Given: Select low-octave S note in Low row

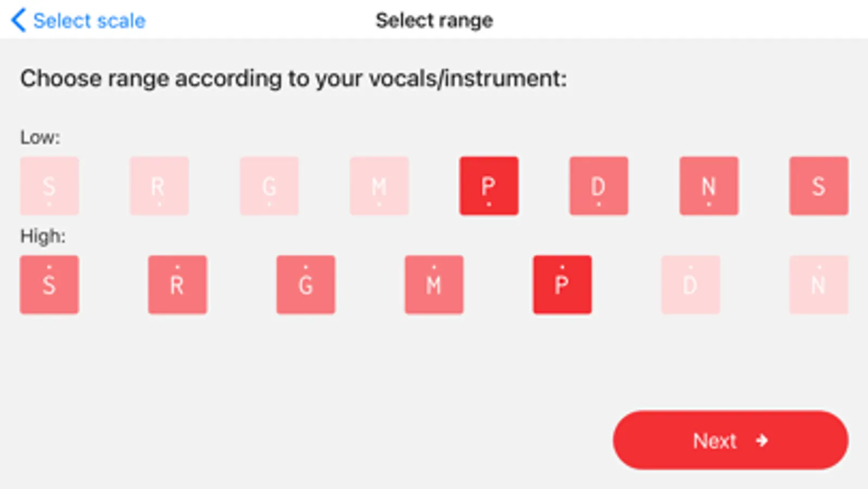Looking at the screenshot, I should pyautogui.click(x=49, y=186).
